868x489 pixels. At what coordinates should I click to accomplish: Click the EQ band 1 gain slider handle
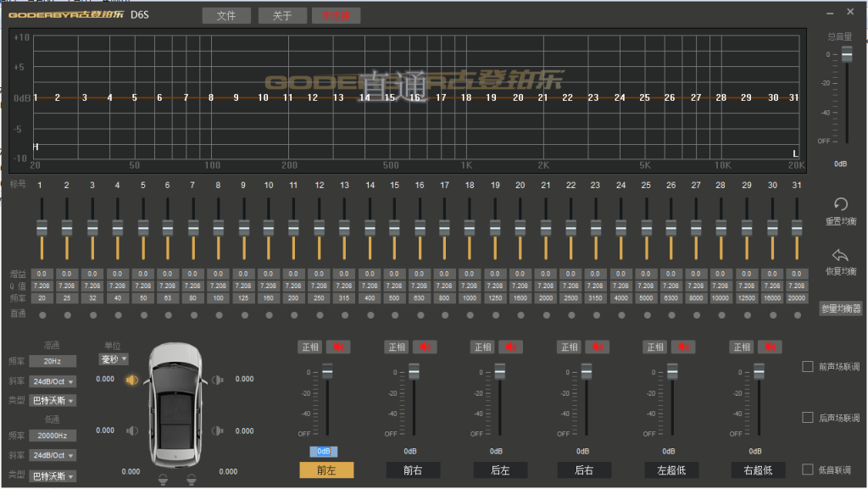(42, 227)
